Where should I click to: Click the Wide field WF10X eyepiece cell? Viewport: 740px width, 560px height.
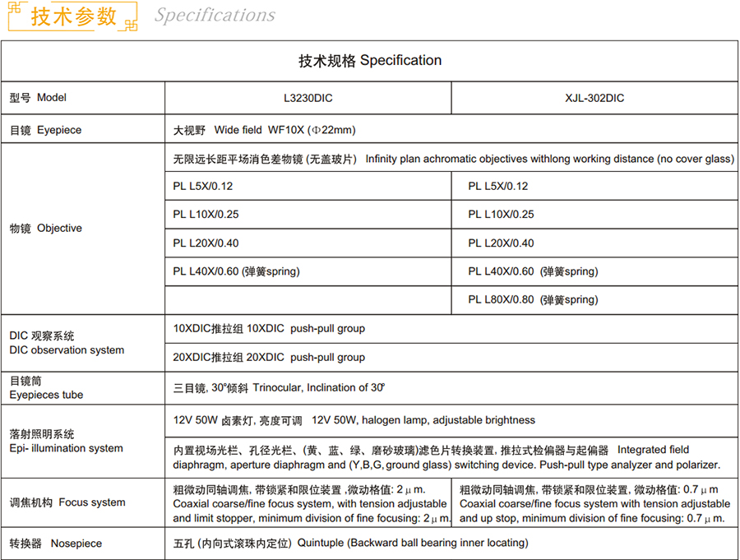pos(264,130)
